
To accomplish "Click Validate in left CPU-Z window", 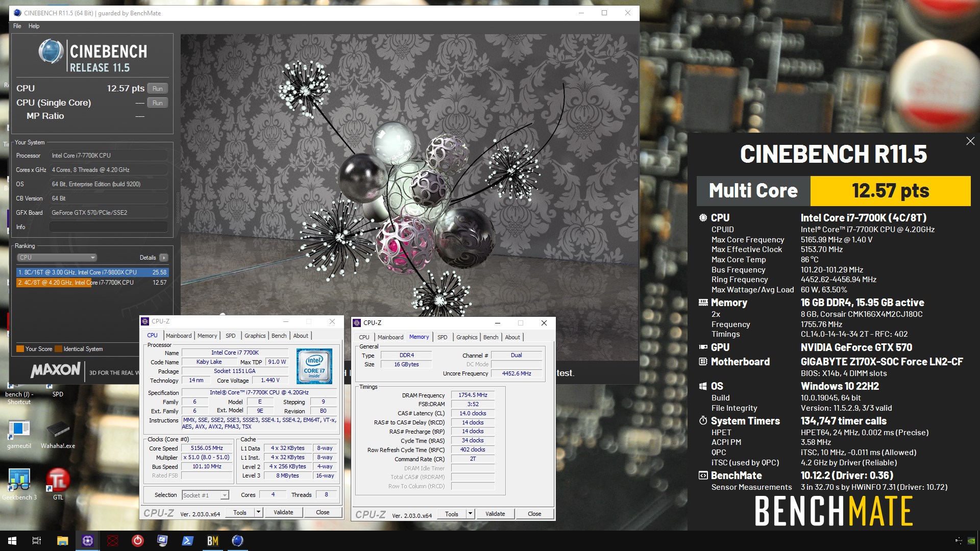I will click(x=283, y=512).
